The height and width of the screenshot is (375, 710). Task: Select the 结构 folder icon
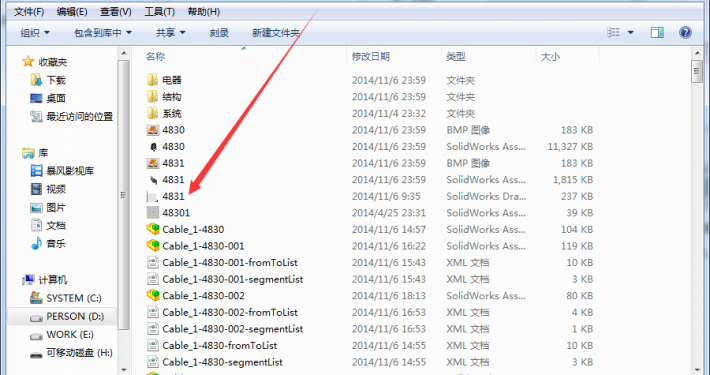tap(153, 97)
